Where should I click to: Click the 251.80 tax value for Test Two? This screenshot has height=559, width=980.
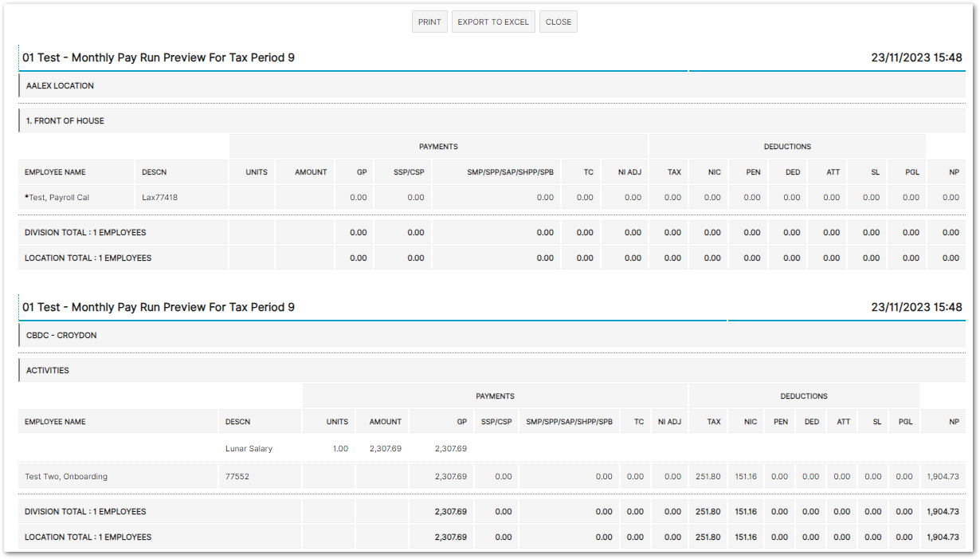click(x=708, y=476)
